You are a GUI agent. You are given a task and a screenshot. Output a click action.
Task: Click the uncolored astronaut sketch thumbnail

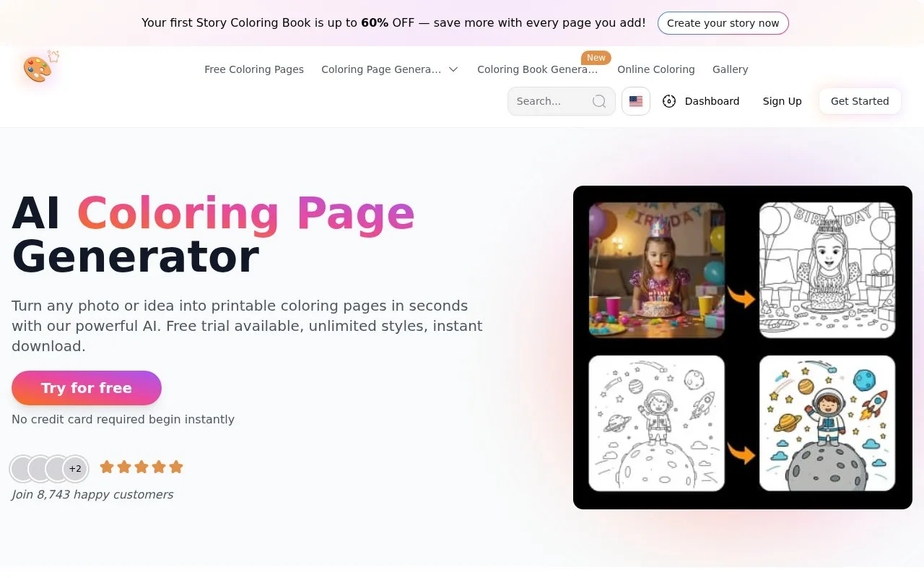[657, 423]
